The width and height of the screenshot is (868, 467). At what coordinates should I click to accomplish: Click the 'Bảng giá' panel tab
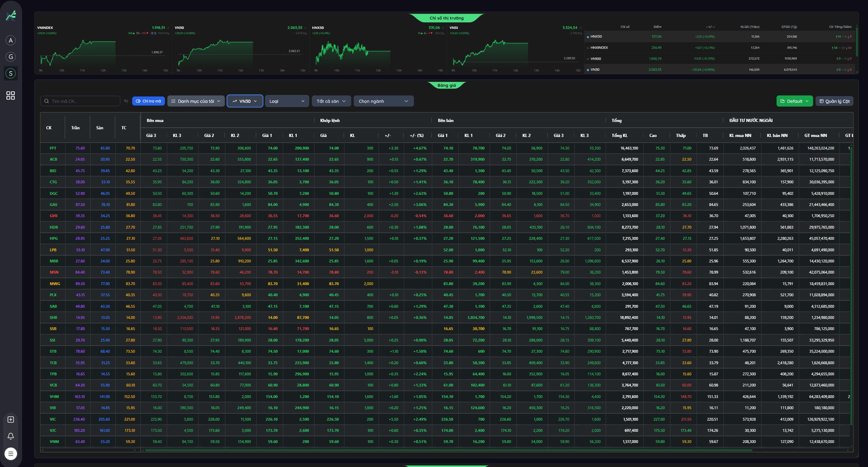click(x=447, y=85)
